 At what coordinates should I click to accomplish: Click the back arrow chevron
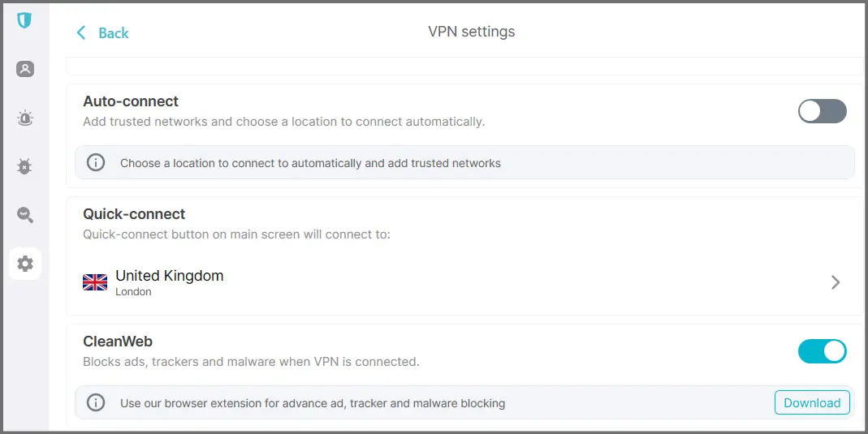pyautogui.click(x=80, y=32)
